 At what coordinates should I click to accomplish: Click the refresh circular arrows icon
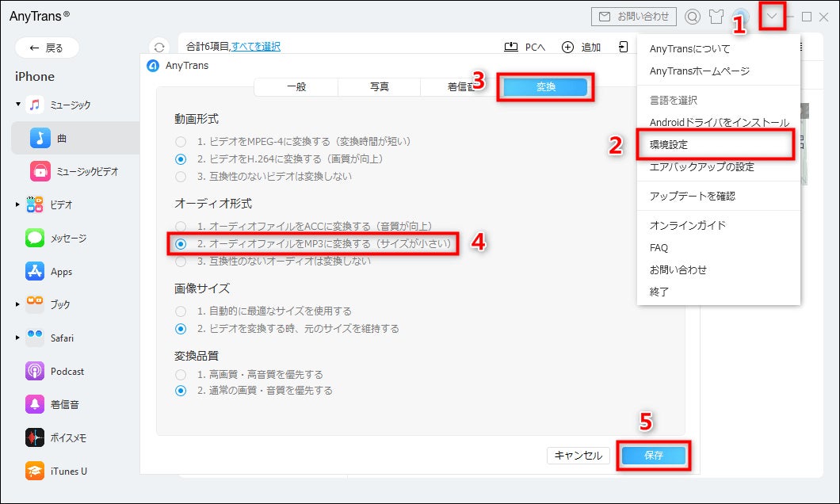pos(159,47)
